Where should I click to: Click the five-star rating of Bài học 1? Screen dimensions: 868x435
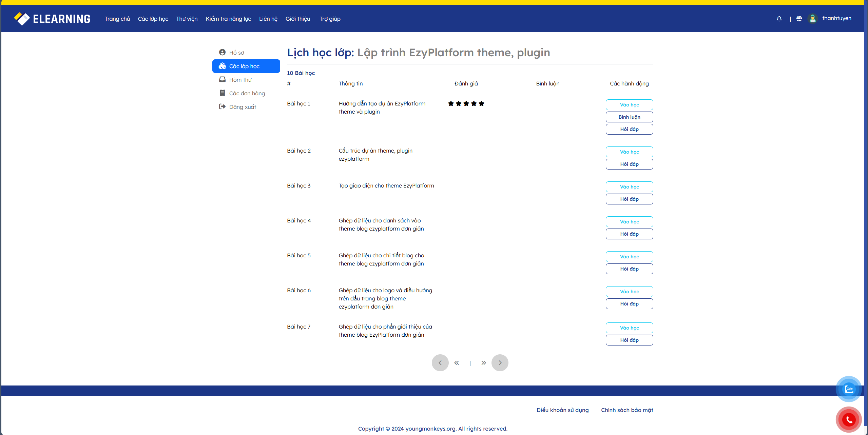tap(466, 104)
